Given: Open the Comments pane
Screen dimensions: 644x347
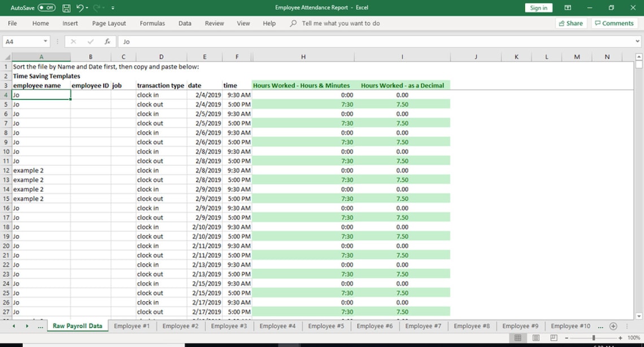Looking at the screenshot, I should point(614,23).
